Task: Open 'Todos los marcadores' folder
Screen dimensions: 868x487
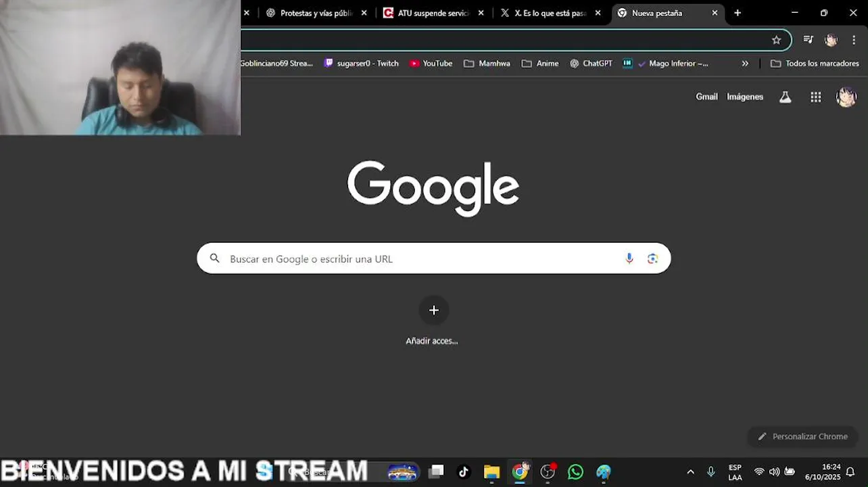Action: tap(815, 64)
